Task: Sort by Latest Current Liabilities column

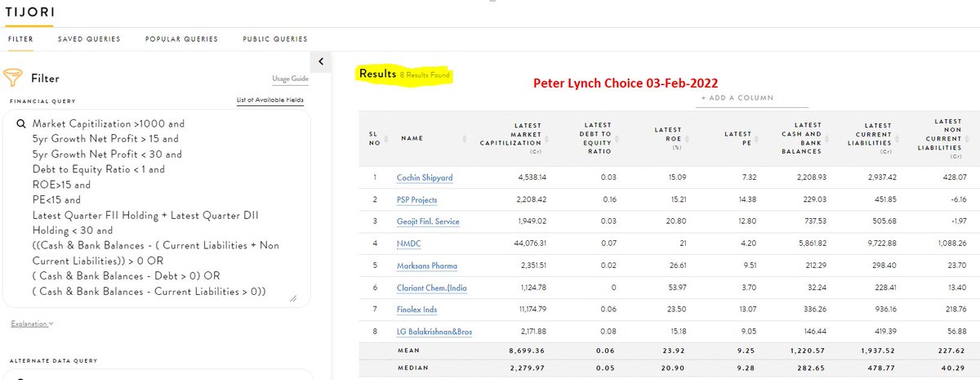Action: pyautogui.click(x=897, y=138)
